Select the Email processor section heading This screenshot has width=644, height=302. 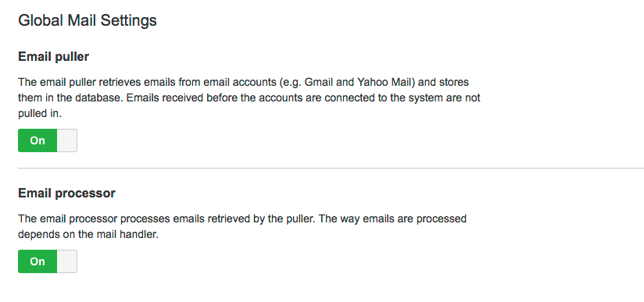(66, 194)
